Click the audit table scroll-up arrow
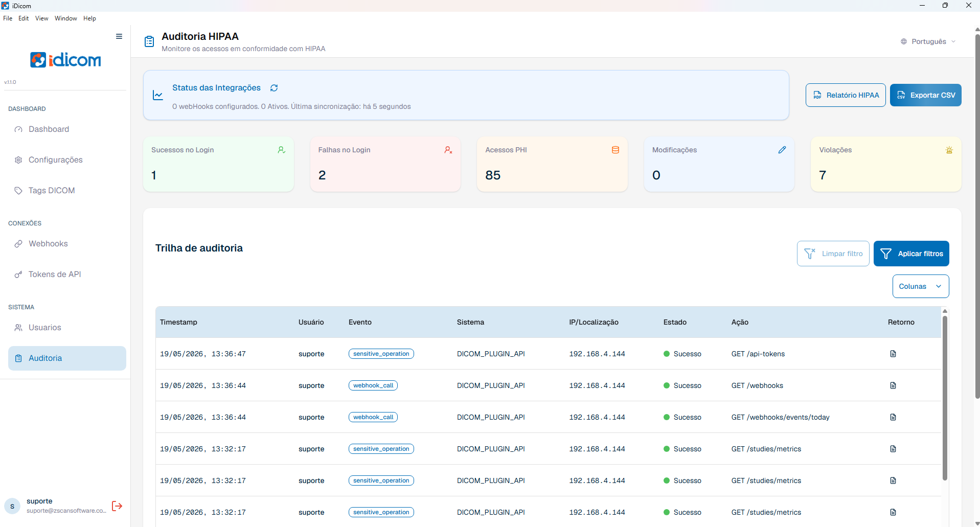The width and height of the screenshot is (980, 527). (x=945, y=311)
